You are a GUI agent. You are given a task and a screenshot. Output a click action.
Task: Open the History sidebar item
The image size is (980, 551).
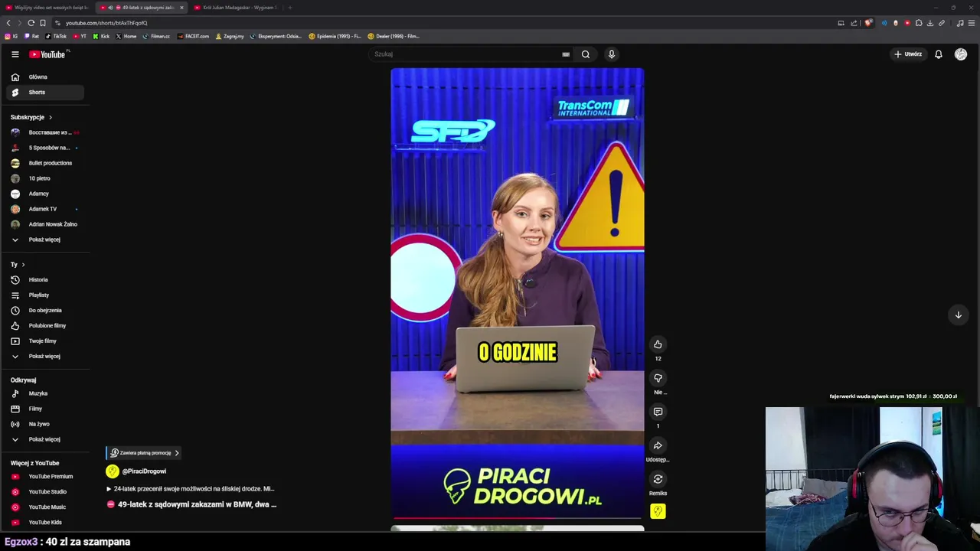coord(44,280)
